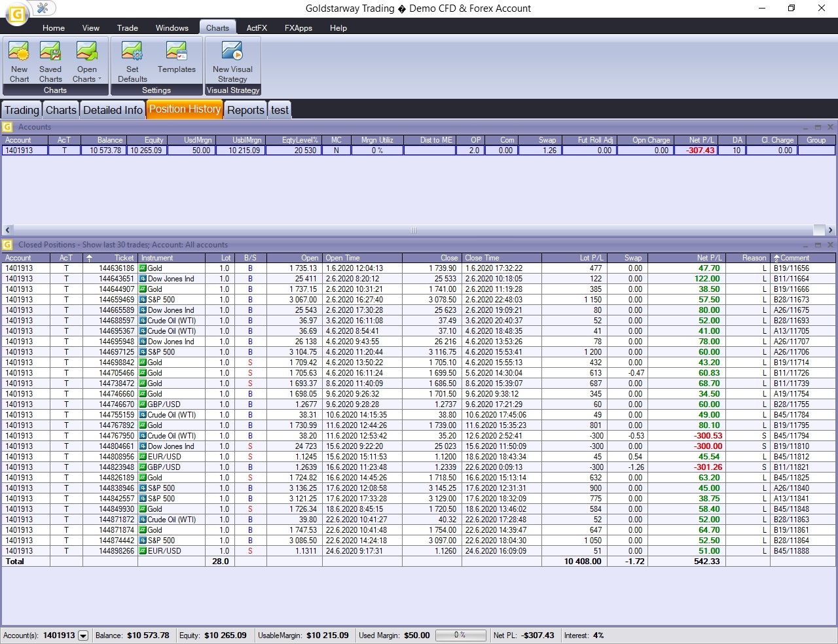Image resolution: width=838 pixels, height=644 pixels.
Task: Click the Balance column header in Accounts
Action: pyautogui.click(x=103, y=140)
